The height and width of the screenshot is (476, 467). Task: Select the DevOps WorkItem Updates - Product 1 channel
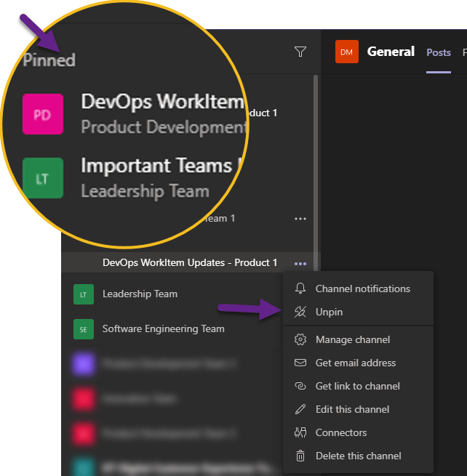(189, 262)
